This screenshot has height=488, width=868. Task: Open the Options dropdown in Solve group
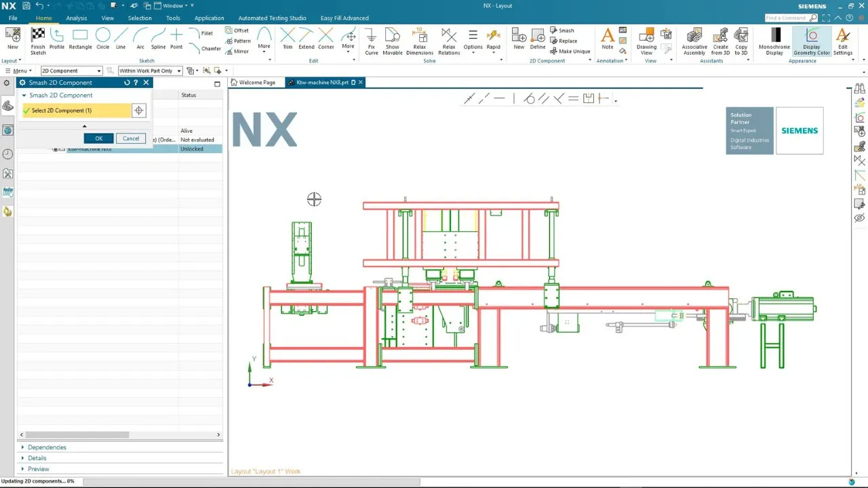tap(473, 41)
